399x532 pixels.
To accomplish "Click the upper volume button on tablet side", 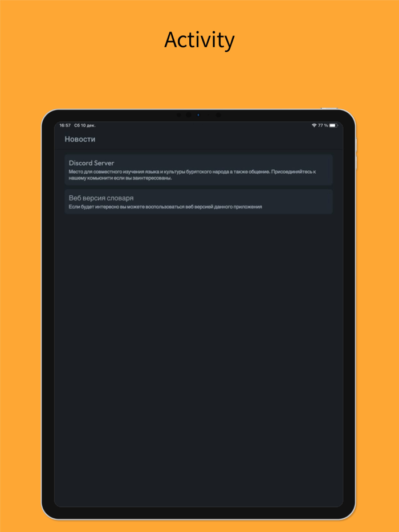I will [356, 145].
